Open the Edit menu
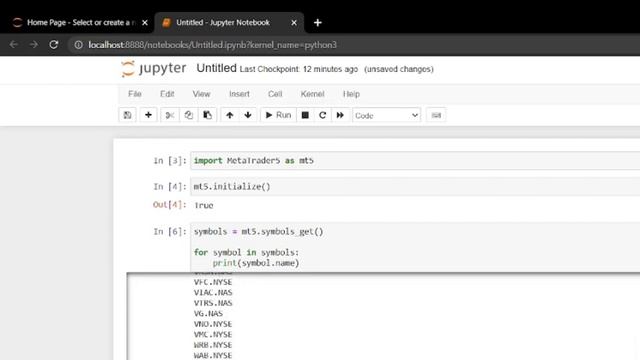Viewport: 640px width, 360px height. tap(167, 94)
